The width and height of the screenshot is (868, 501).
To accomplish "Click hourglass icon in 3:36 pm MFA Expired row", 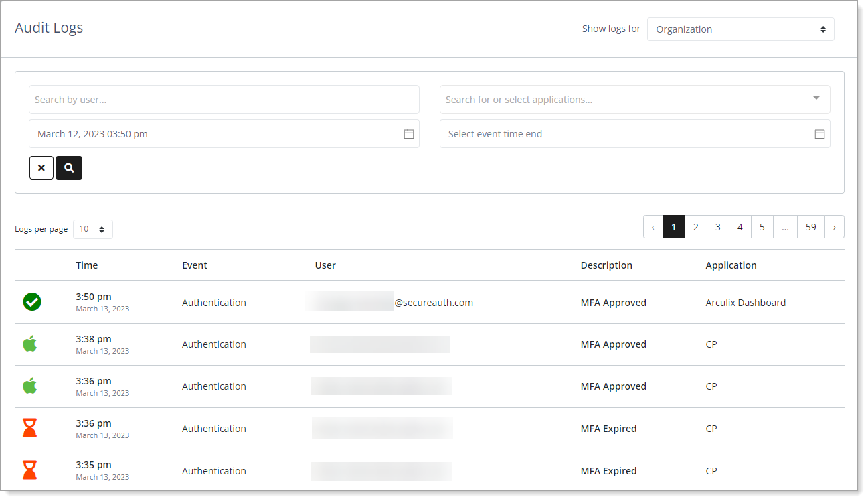I will [x=29, y=428].
